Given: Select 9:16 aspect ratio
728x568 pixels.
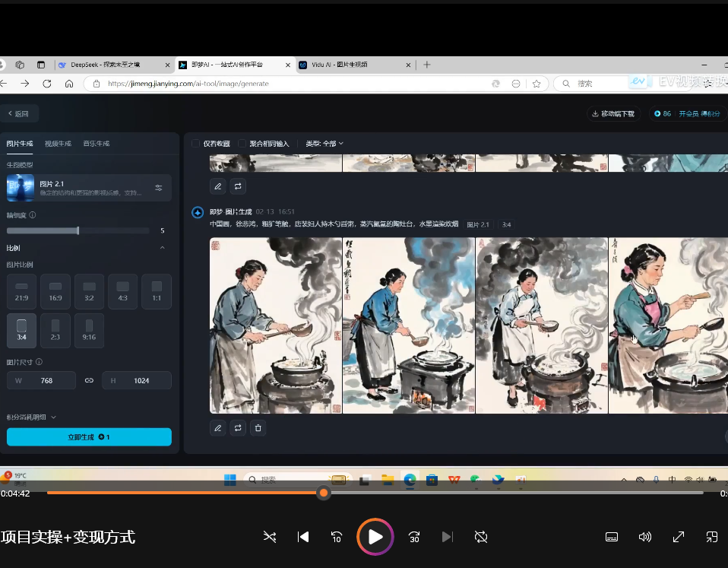Looking at the screenshot, I should (89, 331).
